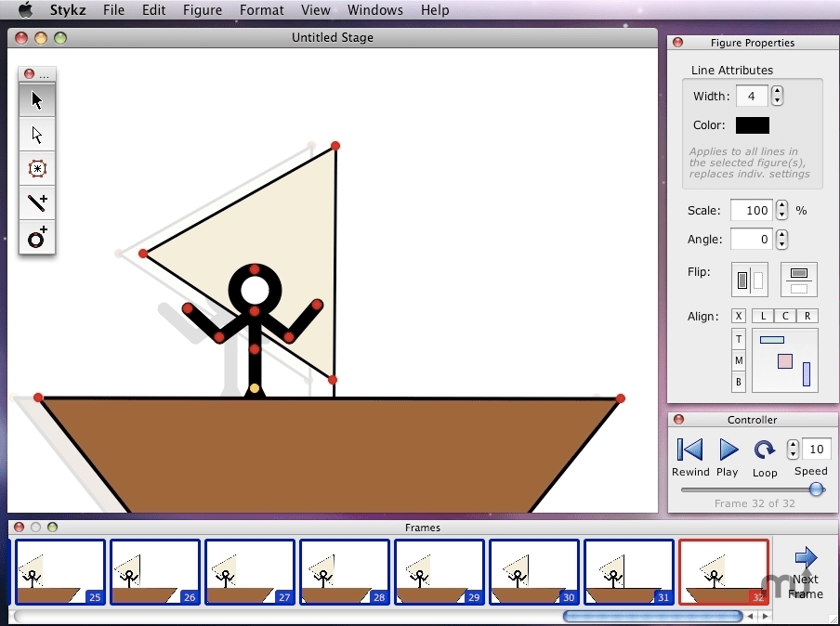Adjust Scale value with its stepper control
The height and width of the screenshot is (626, 840).
(x=781, y=210)
